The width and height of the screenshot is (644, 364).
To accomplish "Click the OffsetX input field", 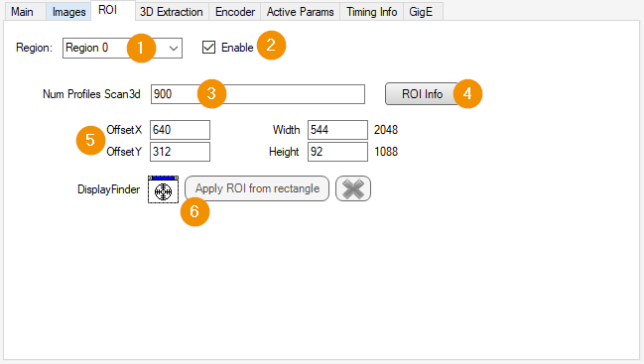I will (x=180, y=130).
